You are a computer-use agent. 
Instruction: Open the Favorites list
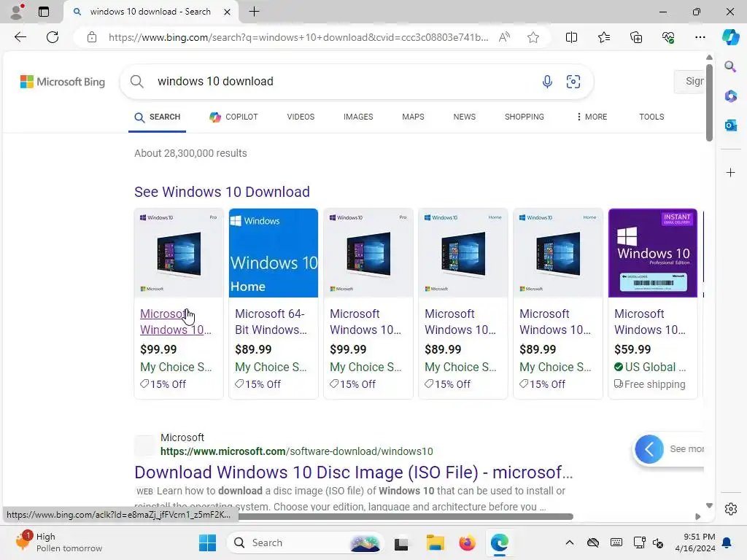[603, 37]
